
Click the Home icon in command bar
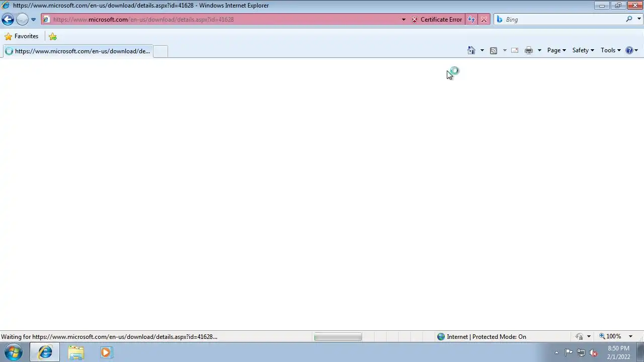[x=471, y=50]
